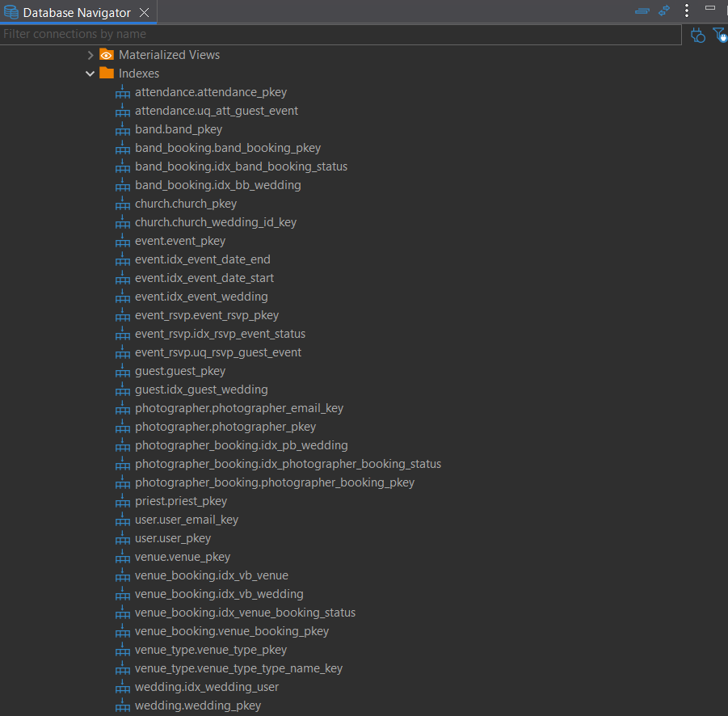Toggle the connected-only filter funnel icon
The height and width of the screenshot is (716, 728).
(719, 35)
